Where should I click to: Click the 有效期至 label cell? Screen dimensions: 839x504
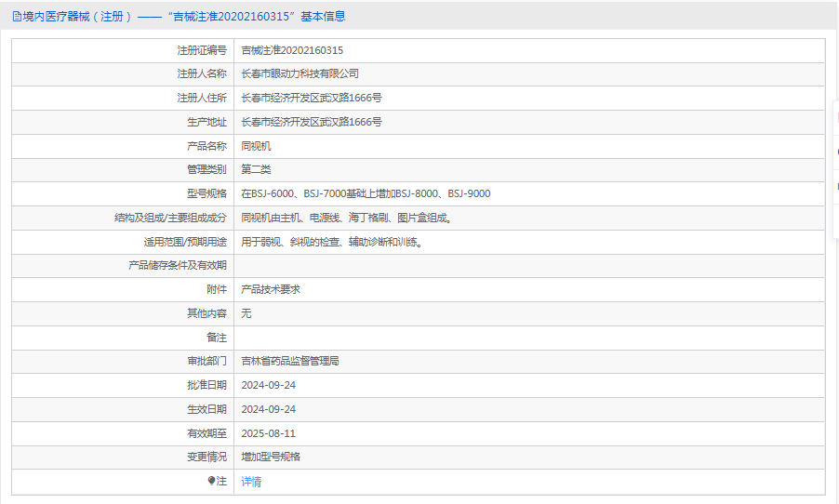click(123, 433)
